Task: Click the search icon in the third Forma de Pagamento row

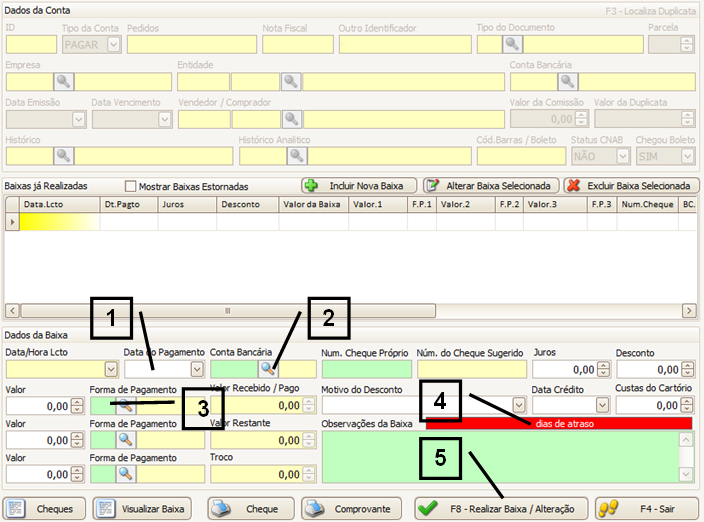Action: 126,473
